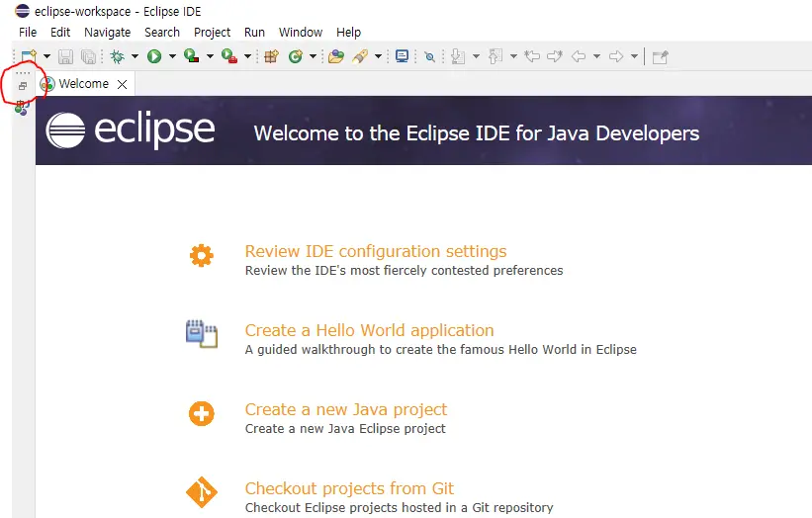The height and width of the screenshot is (518, 812).
Task: Expand the Previous Annotation dropdown arrow
Action: [513, 56]
